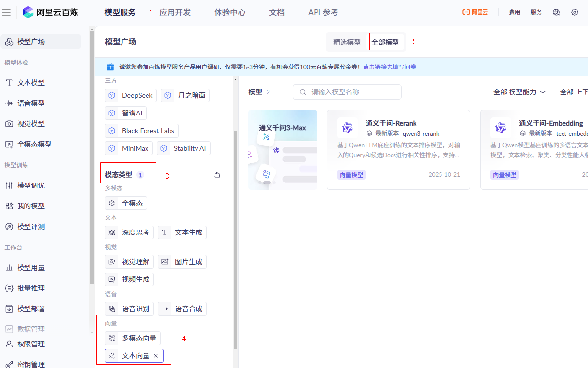The height and width of the screenshot is (368, 588).
Task: Select the 深度思考 filter chip
Action: coord(129,232)
